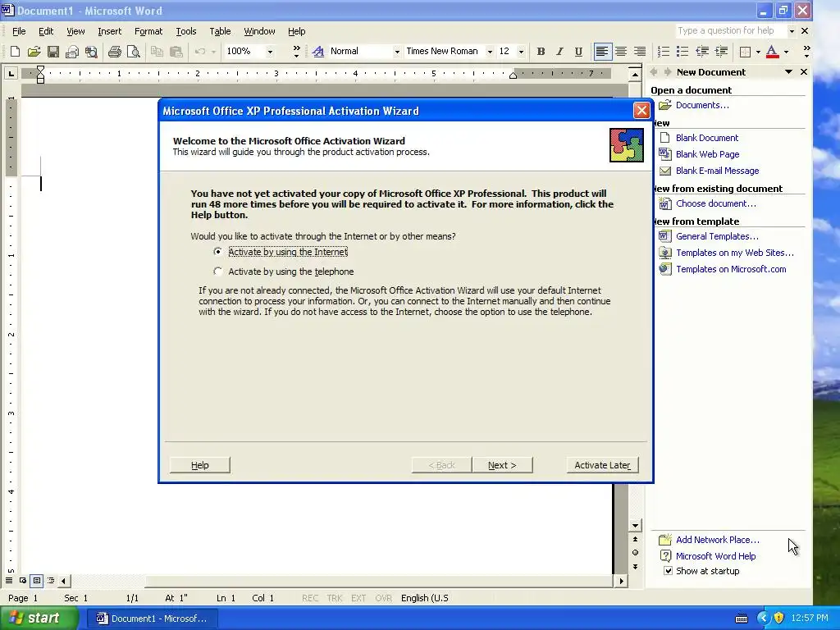The width and height of the screenshot is (840, 630).
Task: Select Center alignment
Action: [x=621, y=52]
